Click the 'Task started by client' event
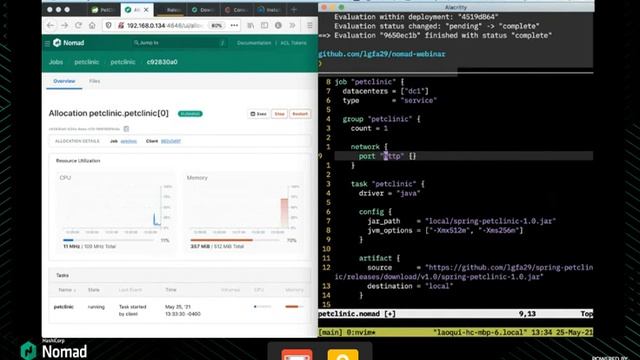The width and height of the screenshot is (640, 360). coord(132,310)
